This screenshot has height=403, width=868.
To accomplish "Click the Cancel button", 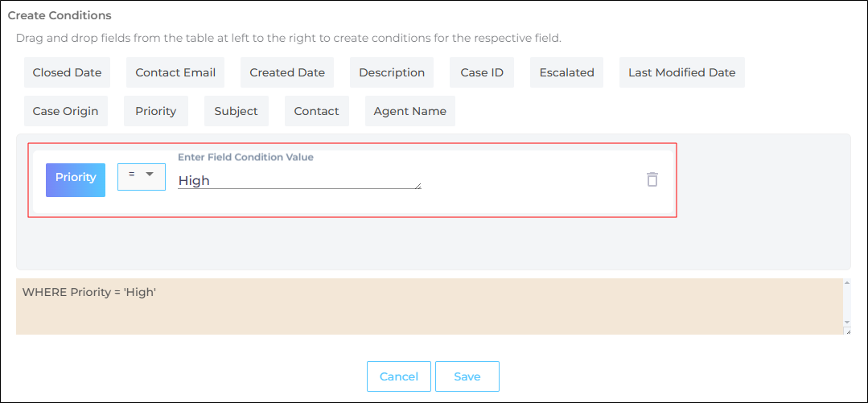I will click(x=399, y=376).
